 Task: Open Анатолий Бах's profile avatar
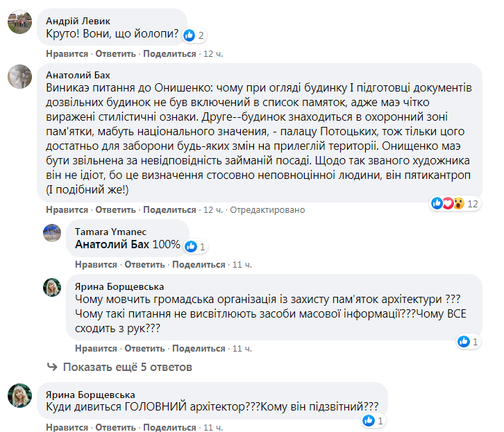coord(19,77)
